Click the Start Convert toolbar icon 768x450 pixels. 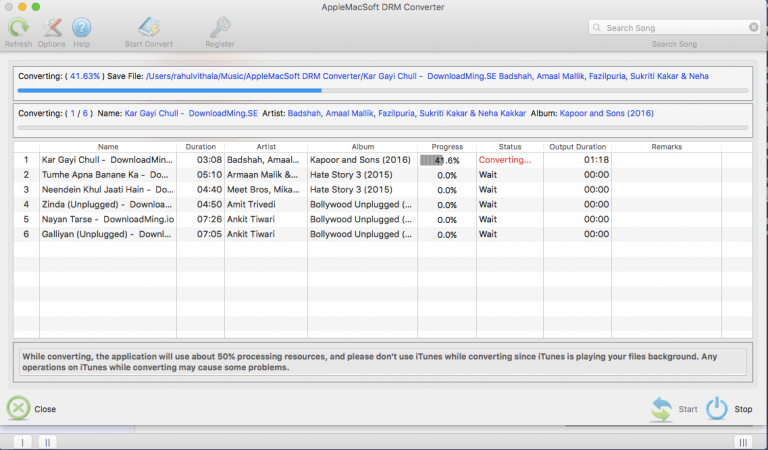click(x=149, y=28)
